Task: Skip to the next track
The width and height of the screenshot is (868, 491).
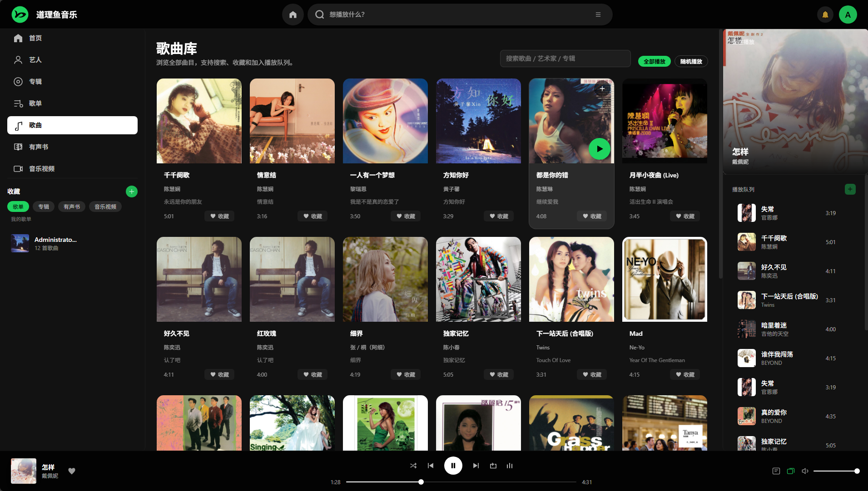Action: click(476, 466)
